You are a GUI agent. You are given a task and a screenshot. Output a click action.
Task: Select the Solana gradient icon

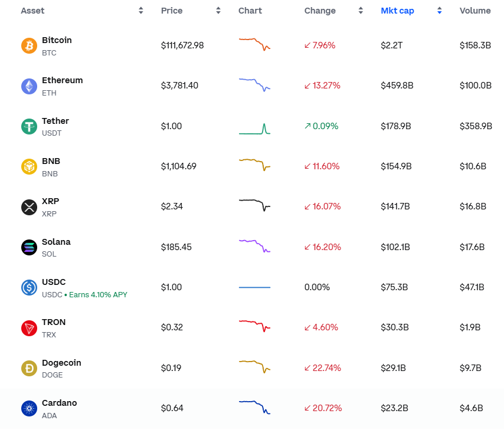point(28,247)
